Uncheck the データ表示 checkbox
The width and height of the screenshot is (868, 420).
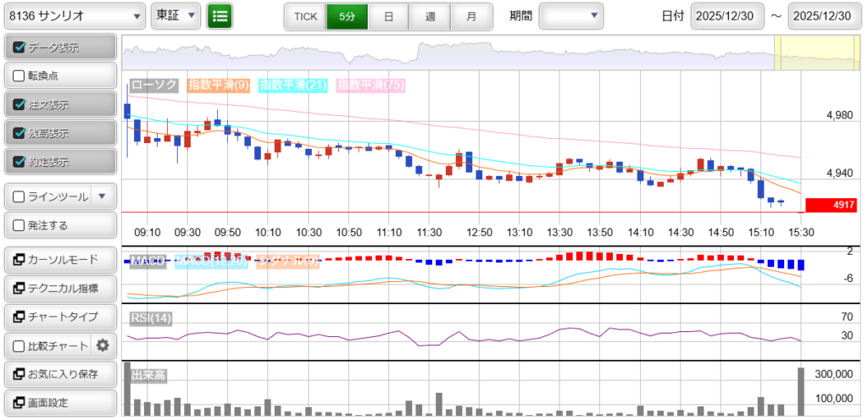point(19,47)
